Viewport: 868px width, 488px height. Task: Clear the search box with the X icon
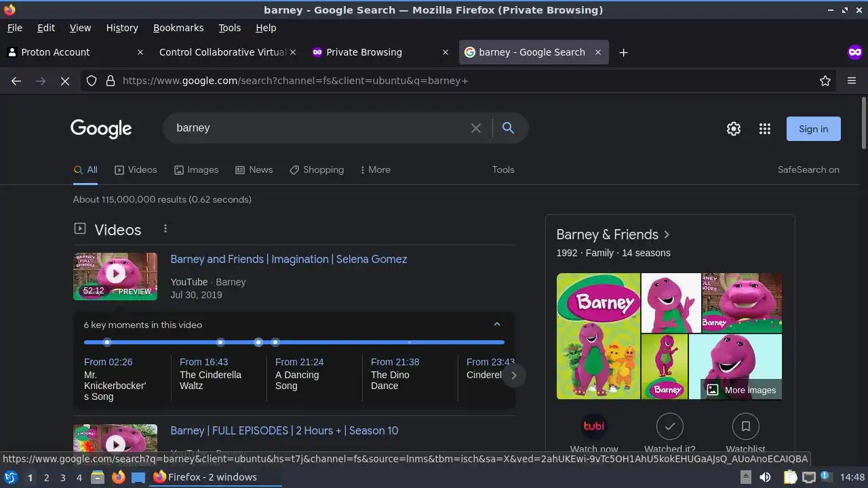pyautogui.click(x=476, y=128)
